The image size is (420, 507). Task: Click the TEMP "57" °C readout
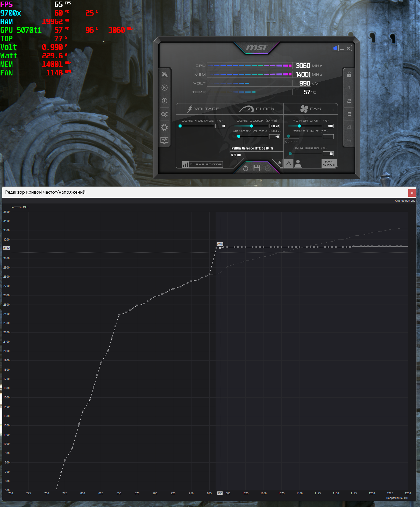pos(307,92)
